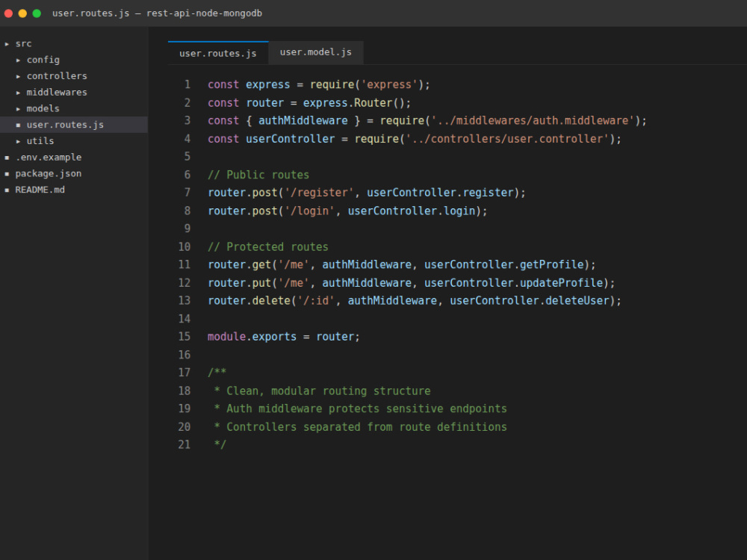Screen dimensions: 747x560
Task: Click the '// Public routes' comment
Action: click(x=258, y=175)
